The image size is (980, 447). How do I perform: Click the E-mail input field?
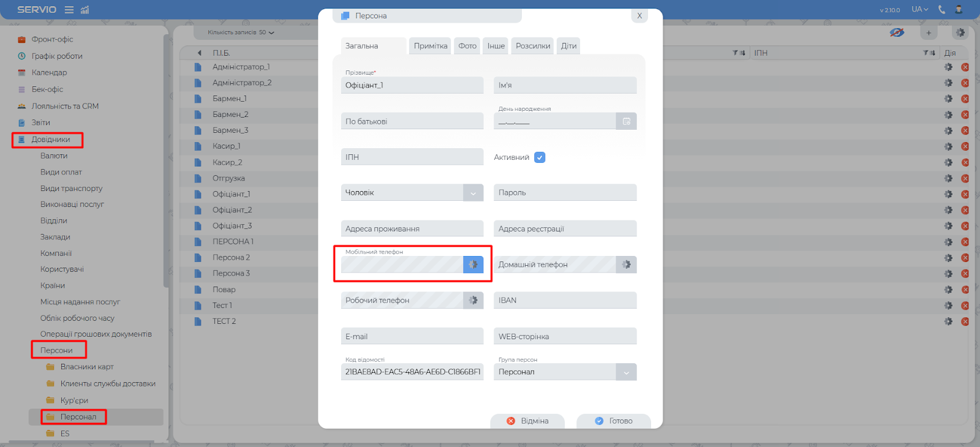click(412, 337)
